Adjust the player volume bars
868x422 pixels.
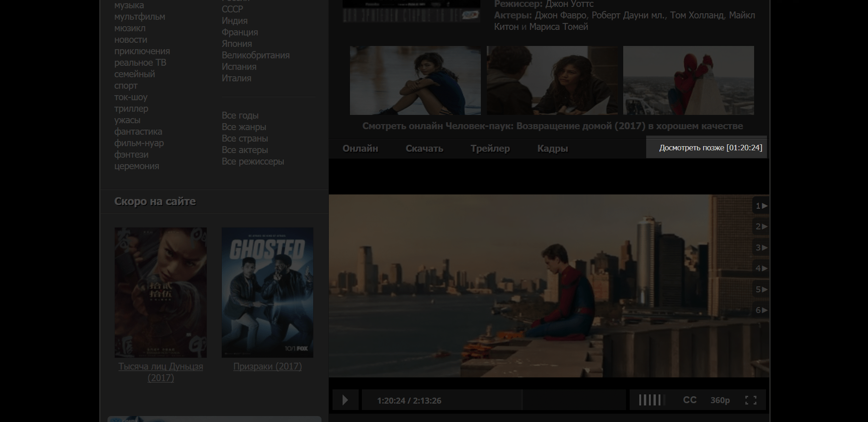click(651, 400)
